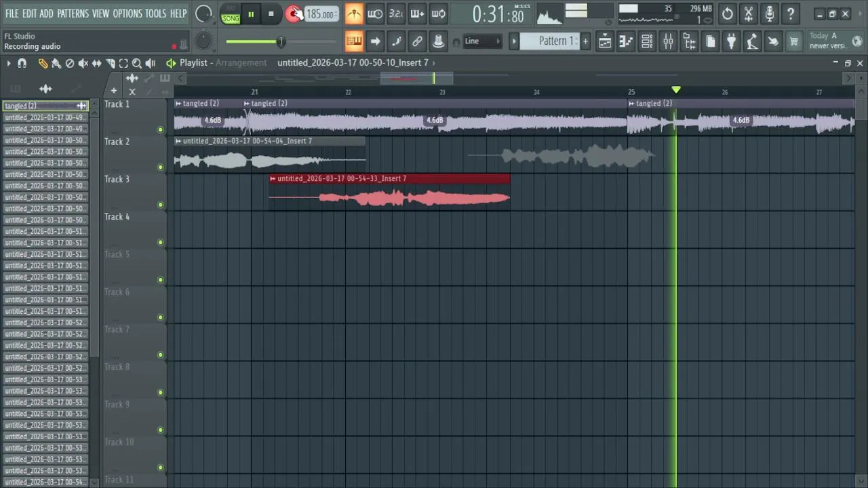
Task: Toggle mute switch on Track 1
Action: pos(161,129)
